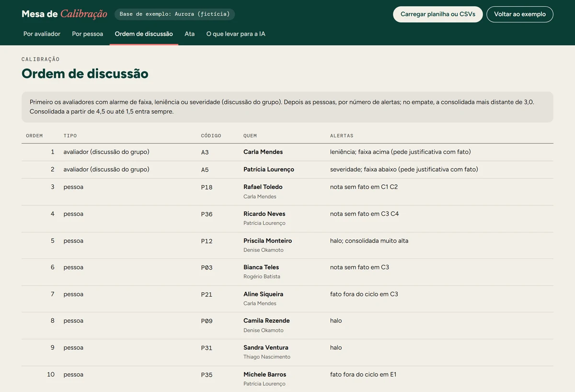Click the name Ricardo Neves
The width and height of the screenshot is (575, 392).
pos(264,214)
